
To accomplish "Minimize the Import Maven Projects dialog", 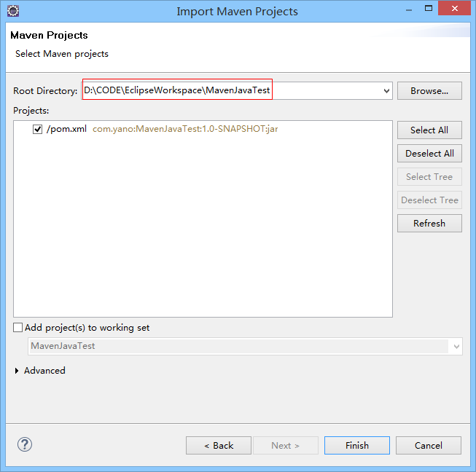I will pyautogui.click(x=409, y=9).
